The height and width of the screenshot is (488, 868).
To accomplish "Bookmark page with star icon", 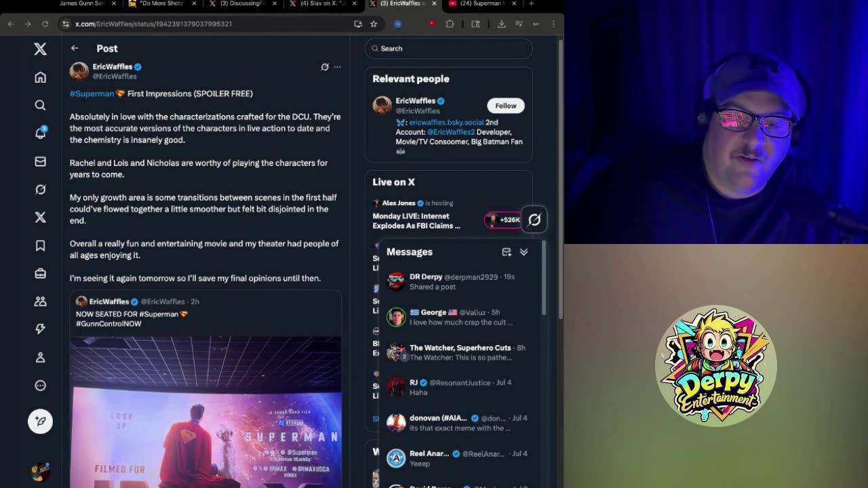I will pyautogui.click(x=374, y=24).
